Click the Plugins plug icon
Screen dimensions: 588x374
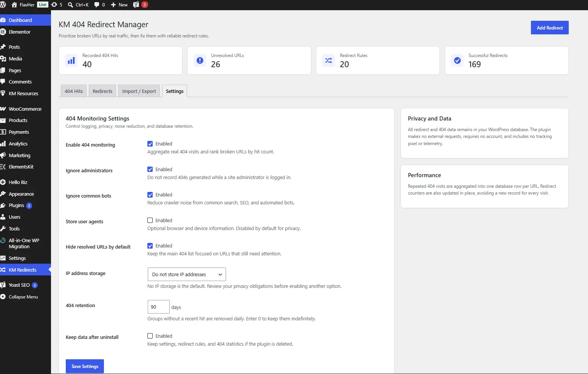[3, 205]
